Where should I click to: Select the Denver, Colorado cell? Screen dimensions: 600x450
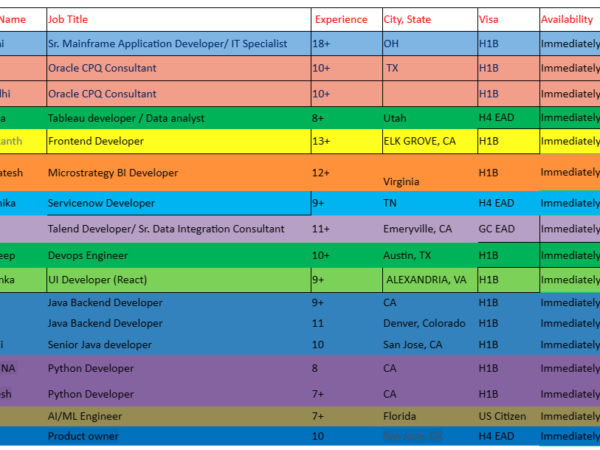424,323
